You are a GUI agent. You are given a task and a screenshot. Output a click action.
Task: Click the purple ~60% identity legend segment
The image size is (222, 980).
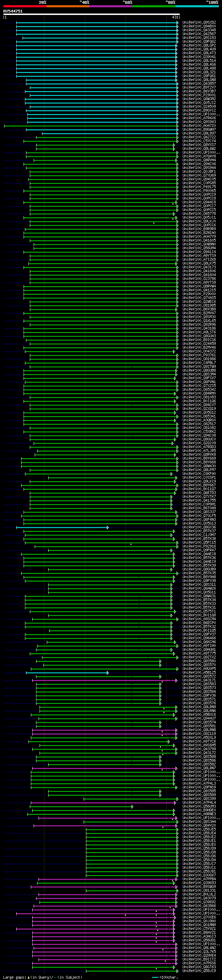tap(111, 6)
